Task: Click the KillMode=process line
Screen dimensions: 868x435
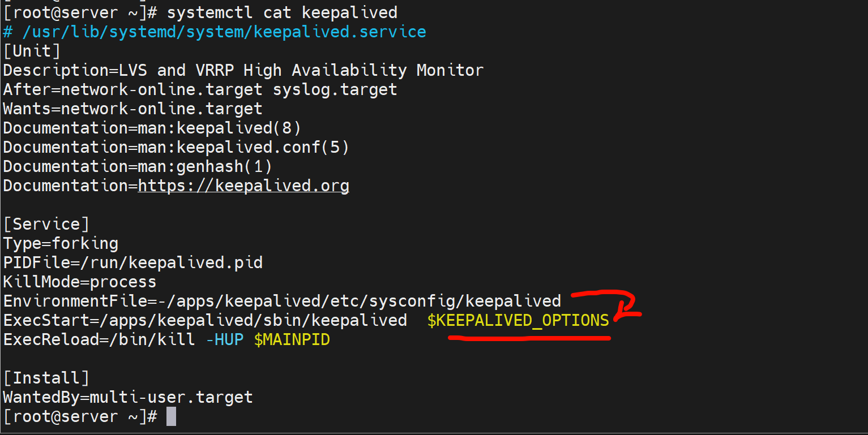Action: [x=79, y=282]
